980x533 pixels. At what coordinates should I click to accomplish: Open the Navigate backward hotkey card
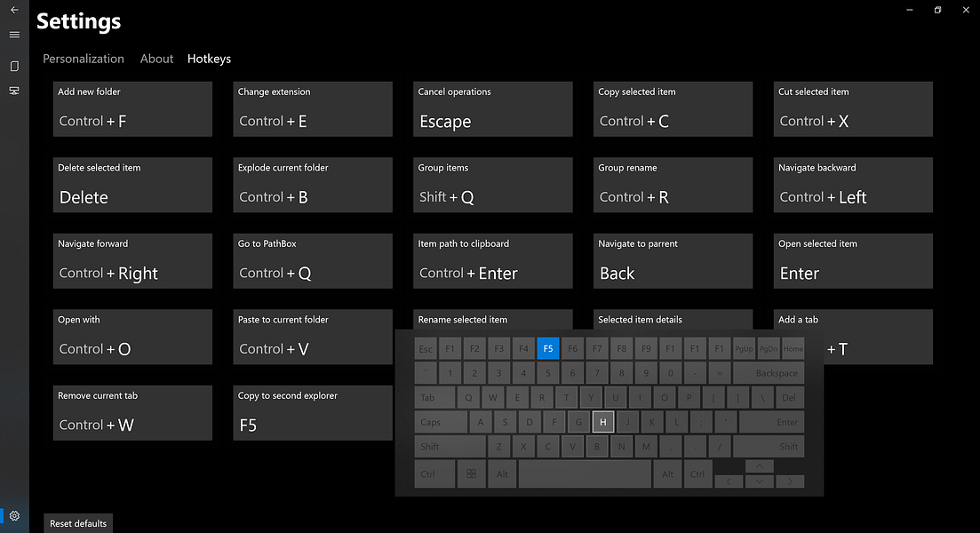pyautogui.click(x=853, y=185)
